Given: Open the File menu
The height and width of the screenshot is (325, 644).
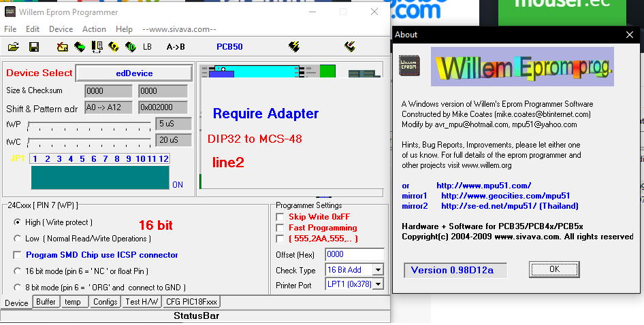Looking at the screenshot, I should (x=10, y=29).
